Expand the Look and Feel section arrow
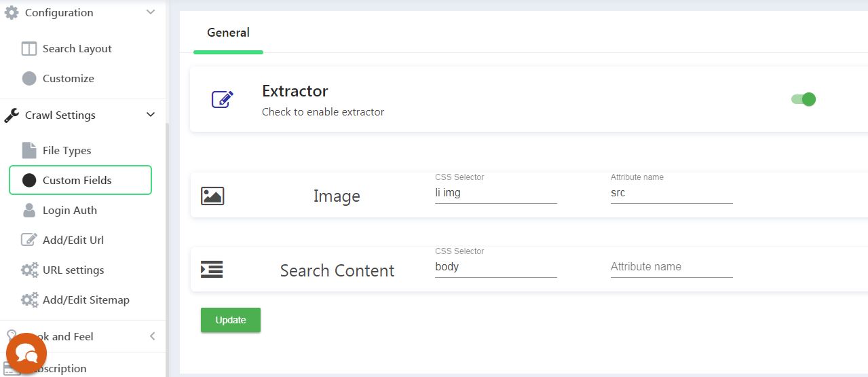The width and height of the screenshot is (868, 377). [x=152, y=336]
